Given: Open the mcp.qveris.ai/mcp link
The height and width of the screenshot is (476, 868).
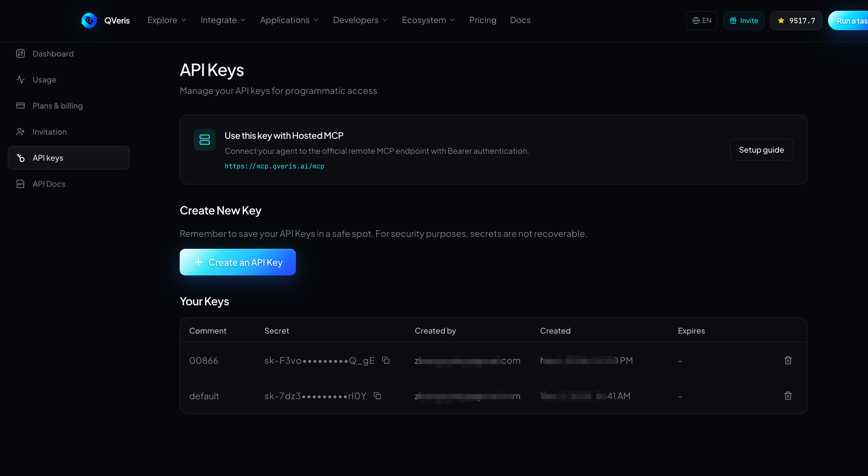Looking at the screenshot, I should (274, 166).
